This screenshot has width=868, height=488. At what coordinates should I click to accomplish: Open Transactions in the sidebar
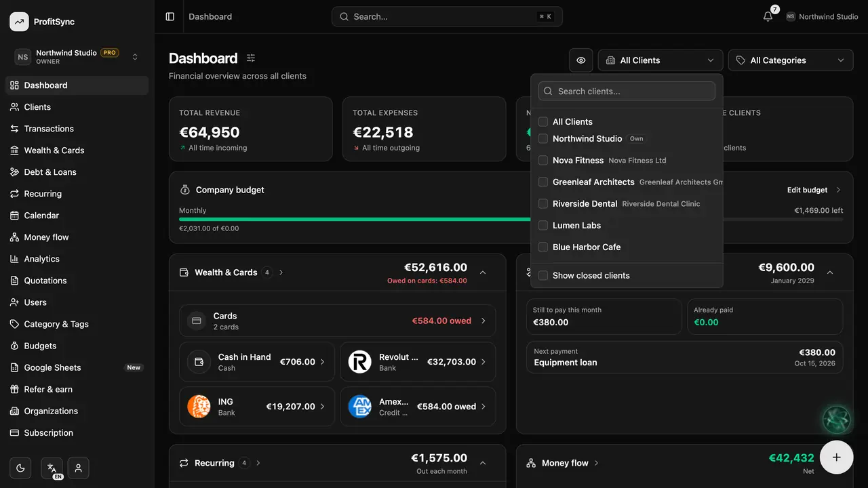pos(77,129)
